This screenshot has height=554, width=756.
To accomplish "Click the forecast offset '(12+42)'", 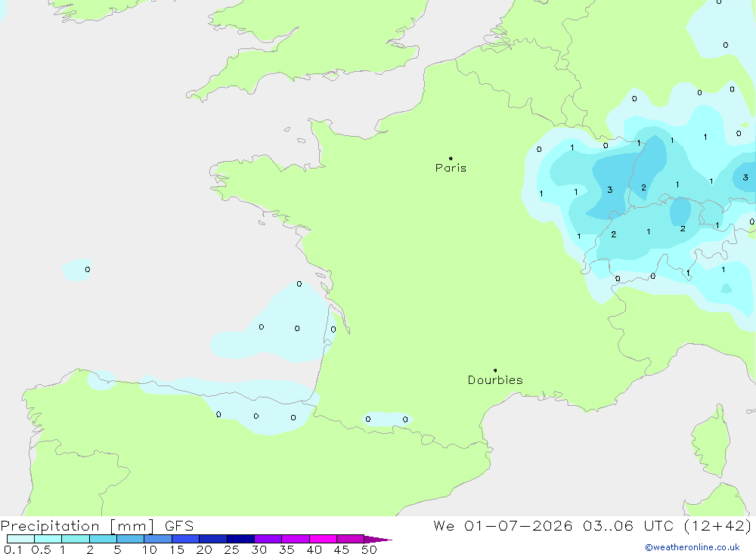I will point(717,525).
